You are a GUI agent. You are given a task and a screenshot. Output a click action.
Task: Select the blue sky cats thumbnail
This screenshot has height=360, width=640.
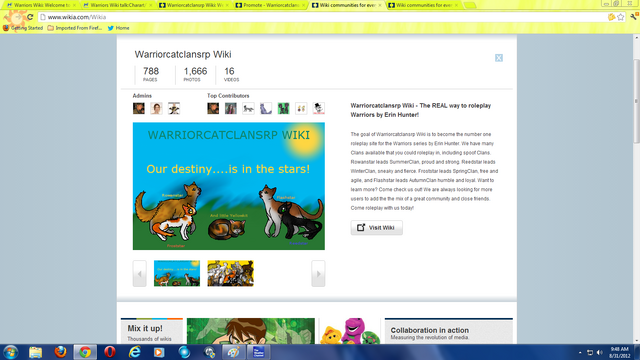[177, 273]
